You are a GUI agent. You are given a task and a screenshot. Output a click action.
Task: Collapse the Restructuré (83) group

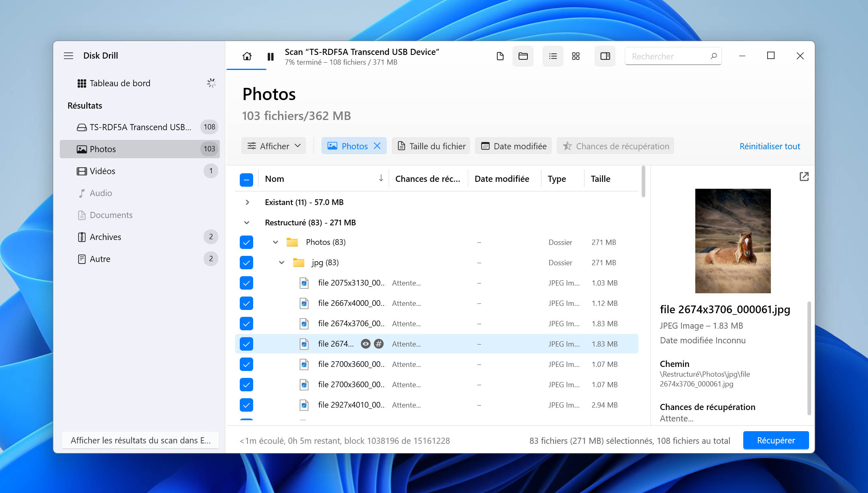(247, 223)
